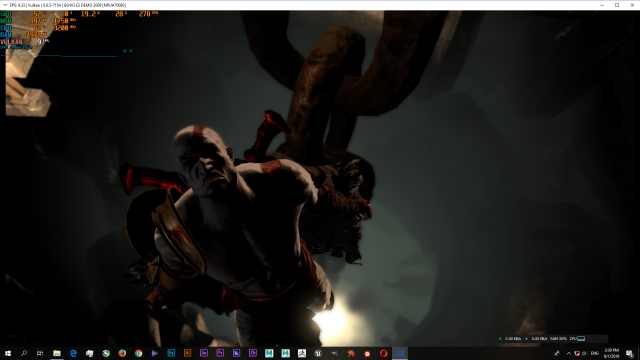Show hidden system tray icons chevron
Screen dimensions: 640x360
pos(569,353)
